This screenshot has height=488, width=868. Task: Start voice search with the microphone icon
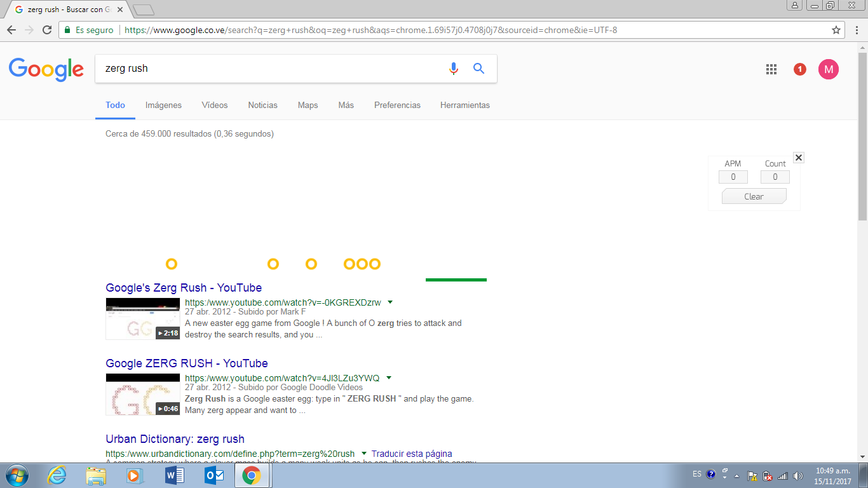pos(453,69)
